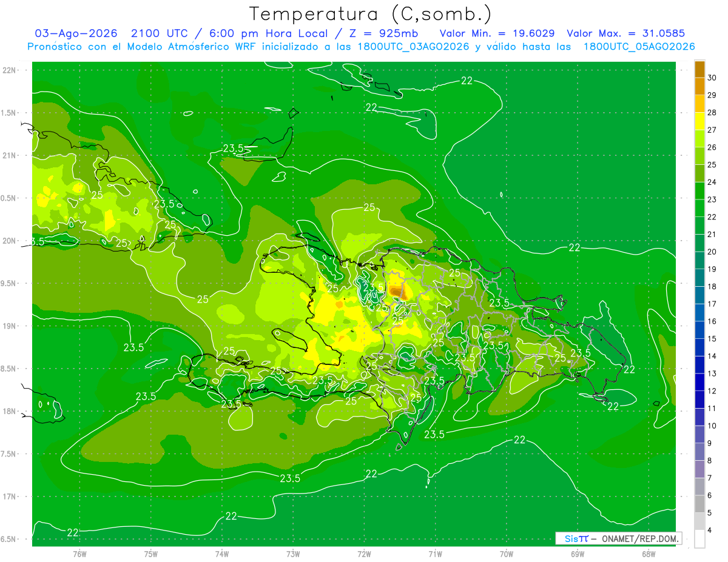Screen dimensions: 728x562
Task: Click the "20N" latitude axis label
Action: [x=8, y=241]
